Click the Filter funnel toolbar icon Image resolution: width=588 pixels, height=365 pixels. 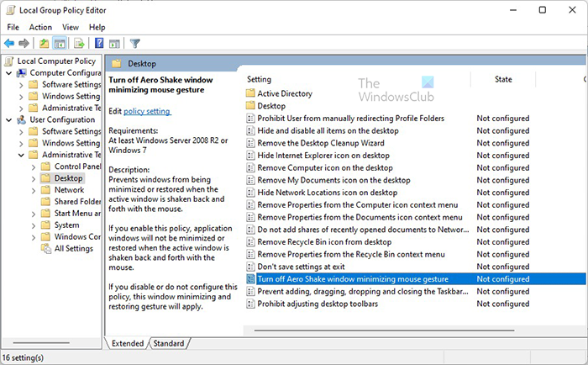click(135, 44)
